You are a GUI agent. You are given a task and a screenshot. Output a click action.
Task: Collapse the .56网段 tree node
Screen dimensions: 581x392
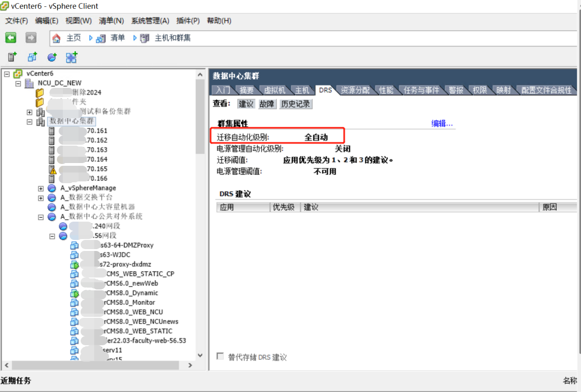[52, 236]
